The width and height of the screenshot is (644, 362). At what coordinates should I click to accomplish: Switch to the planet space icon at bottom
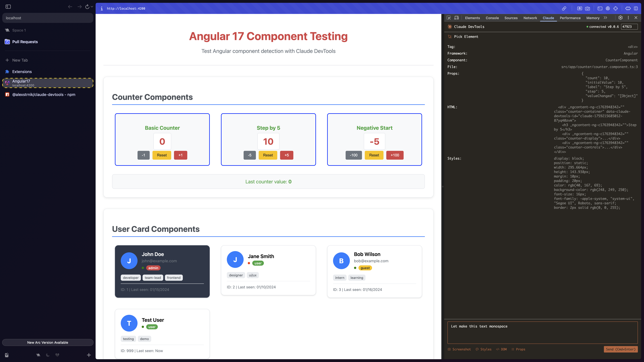coord(38,355)
